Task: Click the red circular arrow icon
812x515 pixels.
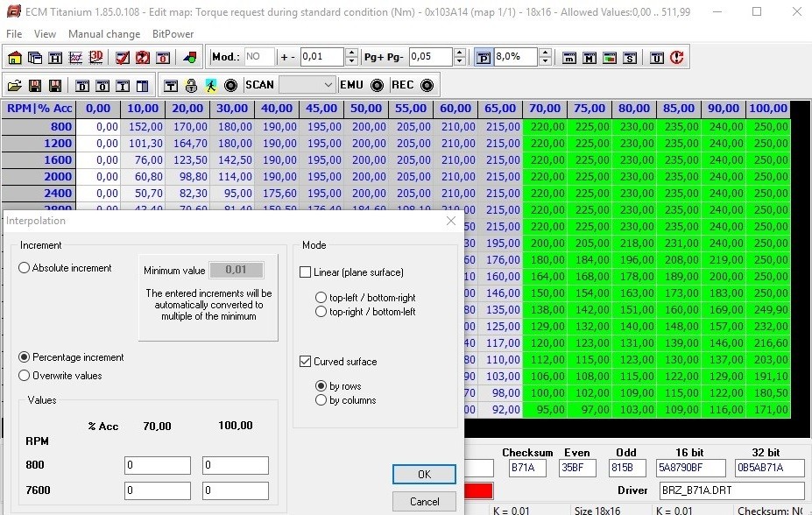Action: (x=676, y=58)
